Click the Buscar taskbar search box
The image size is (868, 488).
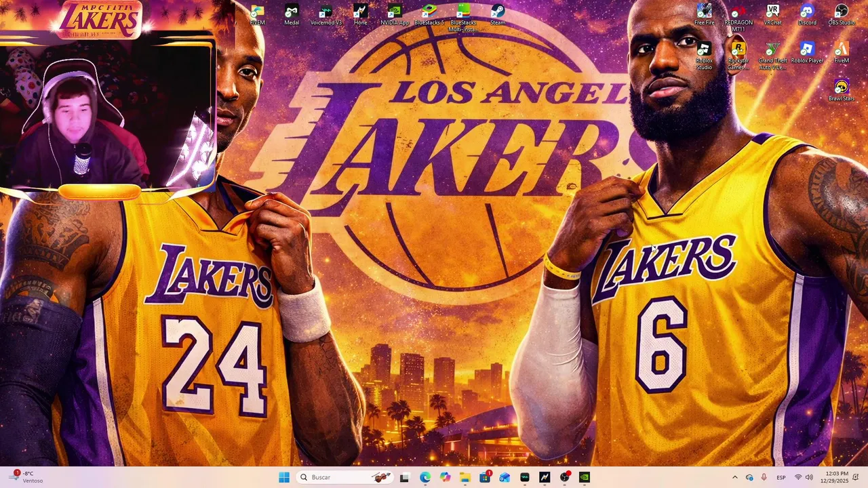pyautogui.click(x=344, y=477)
